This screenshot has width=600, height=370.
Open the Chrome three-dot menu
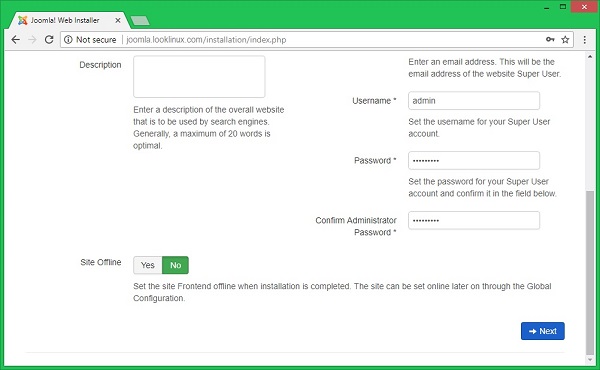(585, 39)
